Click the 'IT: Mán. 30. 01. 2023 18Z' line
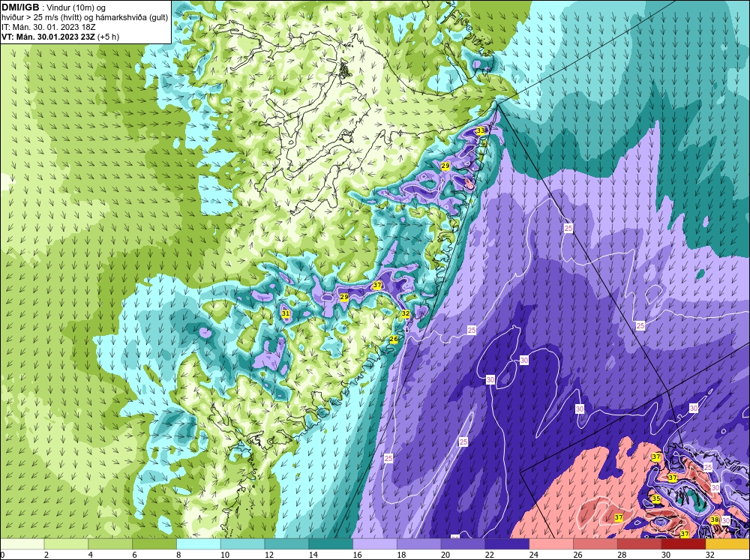This screenshot has height=560, width=750. pos(48,27)
